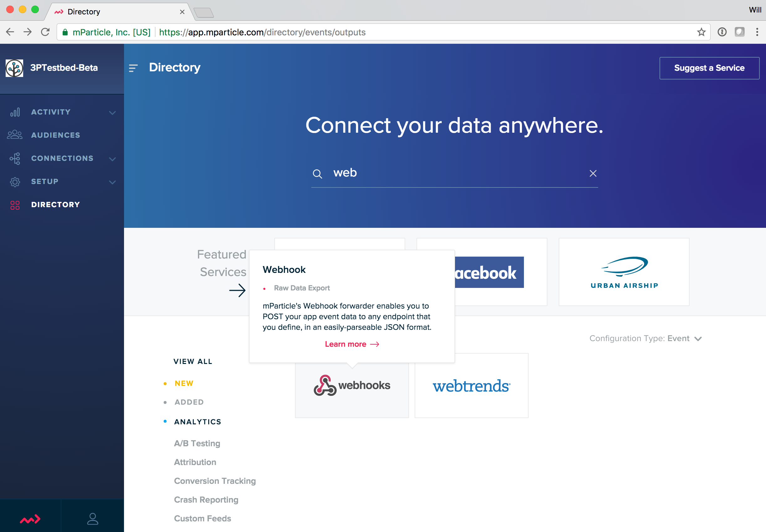Image resolution: width=766 pixels, height=532 pixels.
Task: Follow the Learn more link
Action: pyautogui.click(x=351, y=344)
